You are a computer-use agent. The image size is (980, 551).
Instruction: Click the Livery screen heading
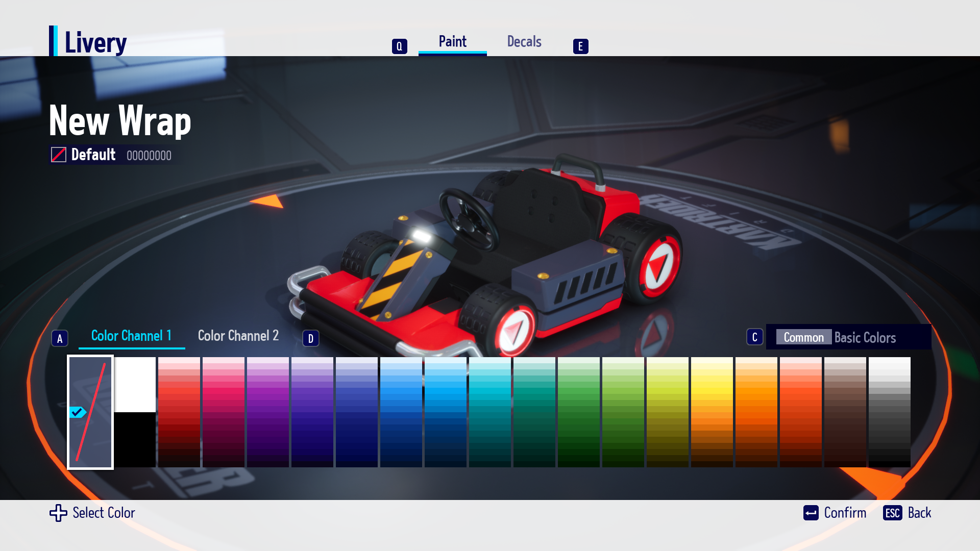[95, 42]
